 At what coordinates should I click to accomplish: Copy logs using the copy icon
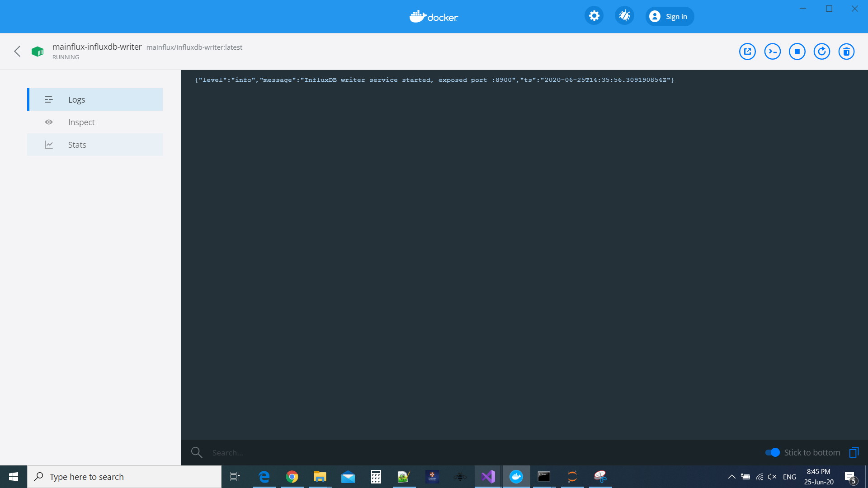854,452
